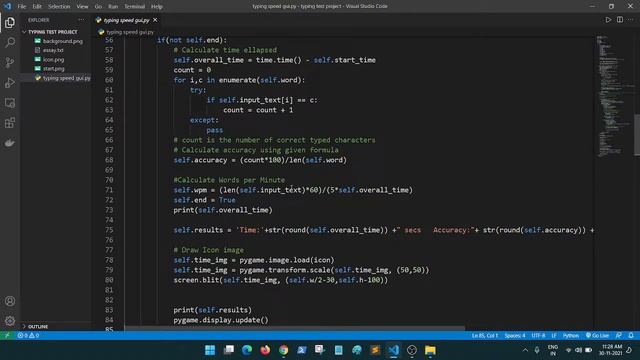Open Explorer Views and More Actions ellipsis
The width and height of the screenshot is (640, 360).
(81, 20)
